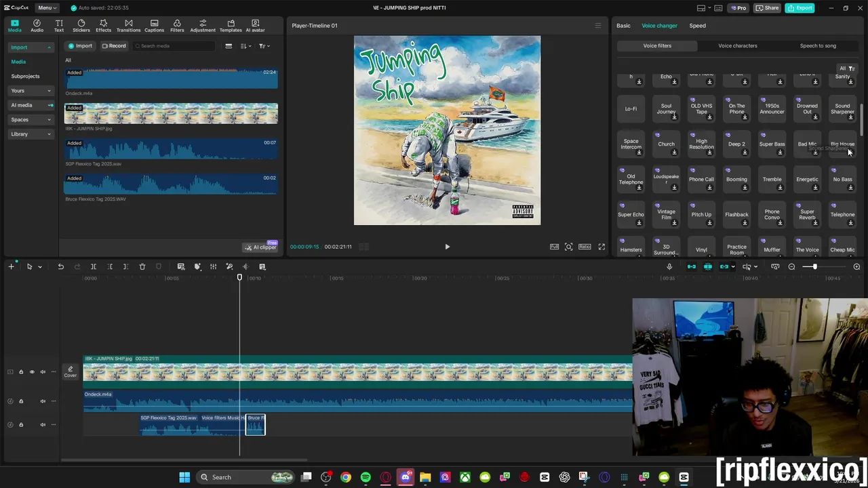Open the Text tool panel

coord(59,26)
